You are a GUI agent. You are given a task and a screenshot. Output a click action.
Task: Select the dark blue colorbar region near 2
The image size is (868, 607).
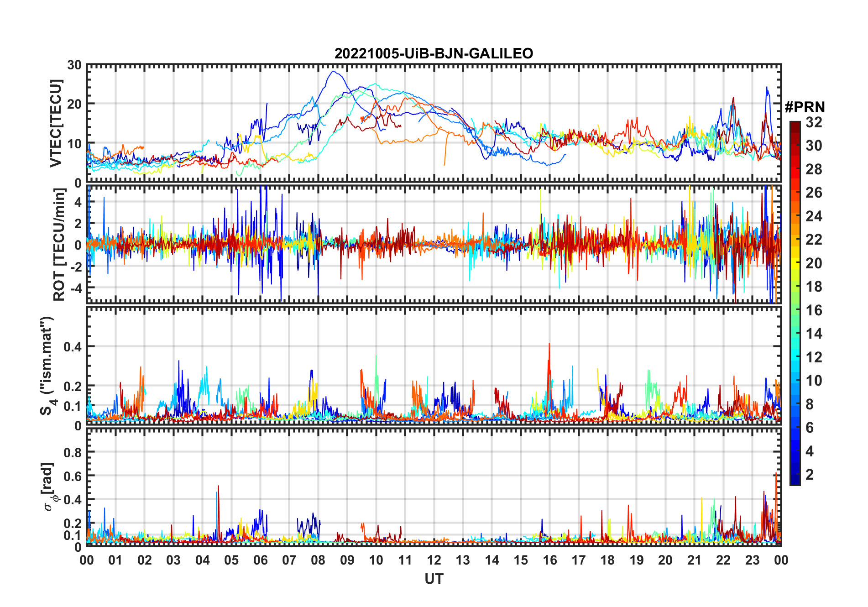[795, 474]
